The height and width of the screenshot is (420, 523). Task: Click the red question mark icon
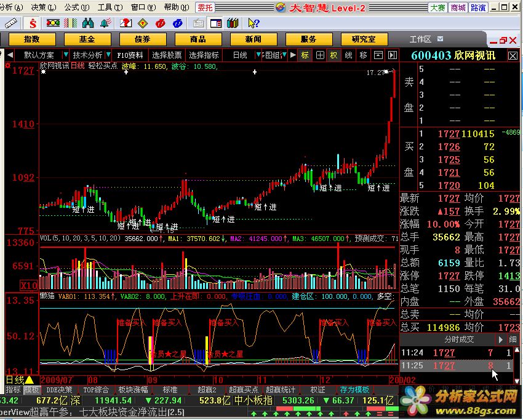[126, 23]
